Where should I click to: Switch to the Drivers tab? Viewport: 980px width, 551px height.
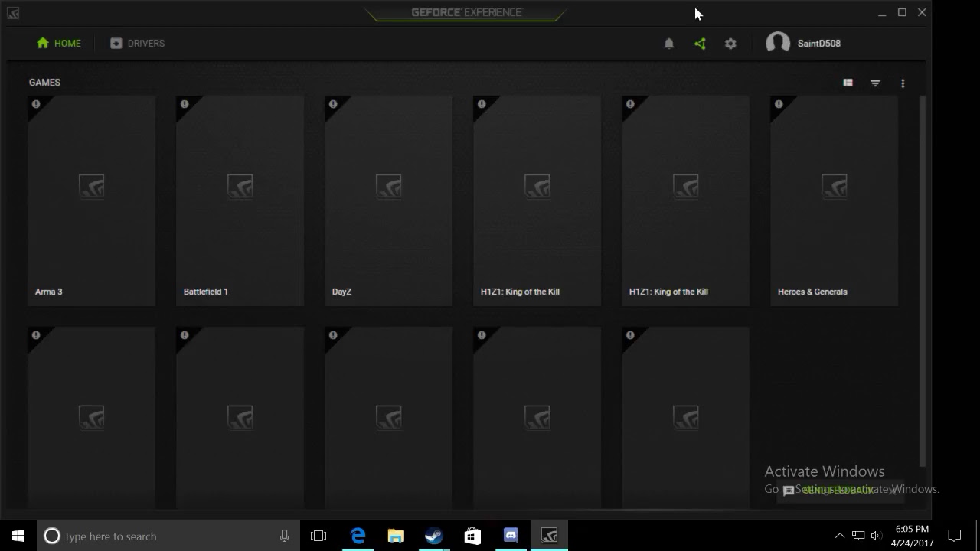pos(137,44)
